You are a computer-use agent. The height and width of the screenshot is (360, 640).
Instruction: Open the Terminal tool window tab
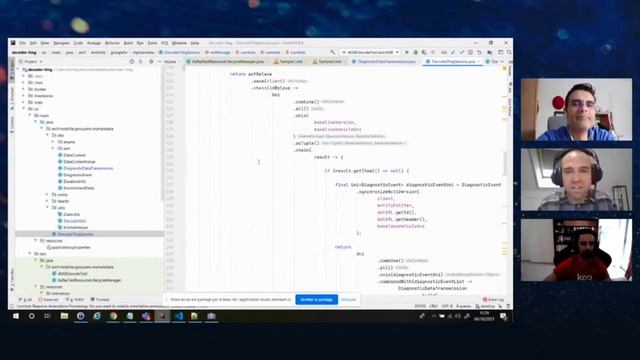(x=100, y=300)
